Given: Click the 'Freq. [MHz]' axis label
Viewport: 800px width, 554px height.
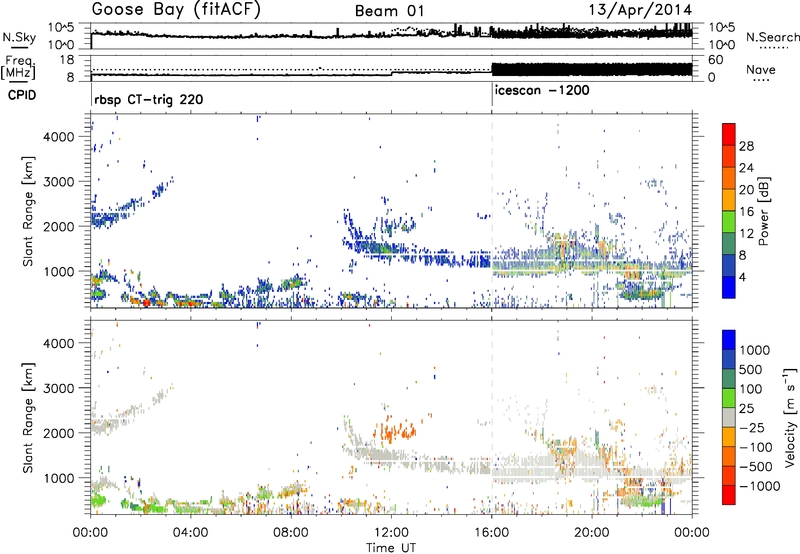Looking at the screenshot, I should [x=18, y=67].
